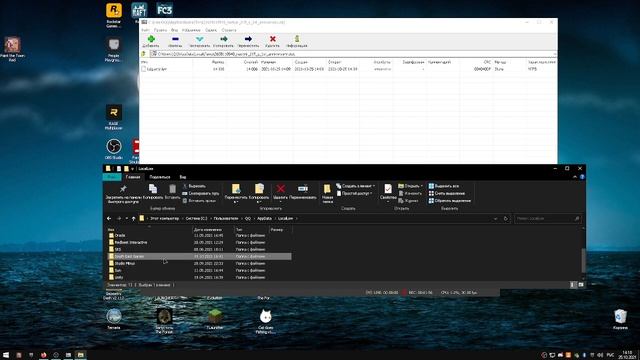Open the Open (Открыть) dropdown in Explorer ribbon
Screen dimensions: 640x360
pos(411,186)
